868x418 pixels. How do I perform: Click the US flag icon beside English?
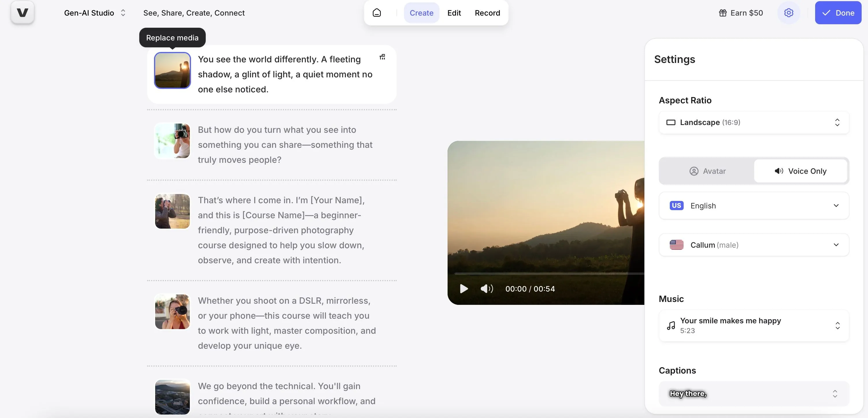point(676,206)
